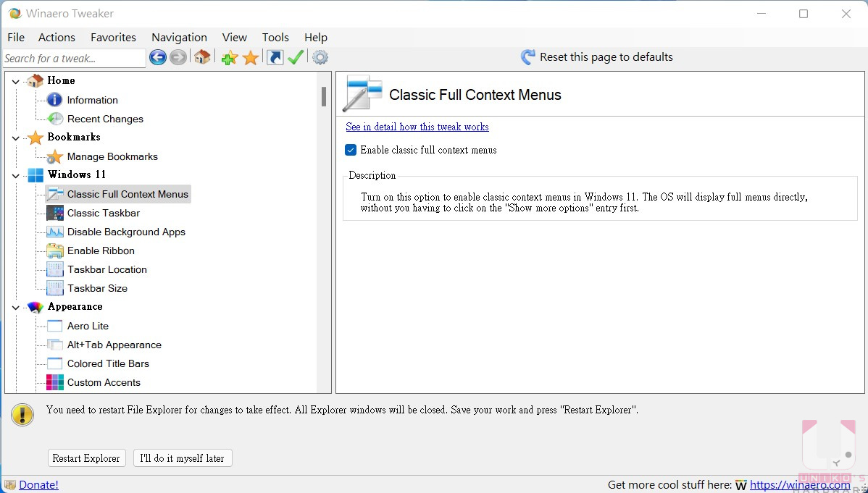
Task: Open the Help menu
Action: point(315,37)
